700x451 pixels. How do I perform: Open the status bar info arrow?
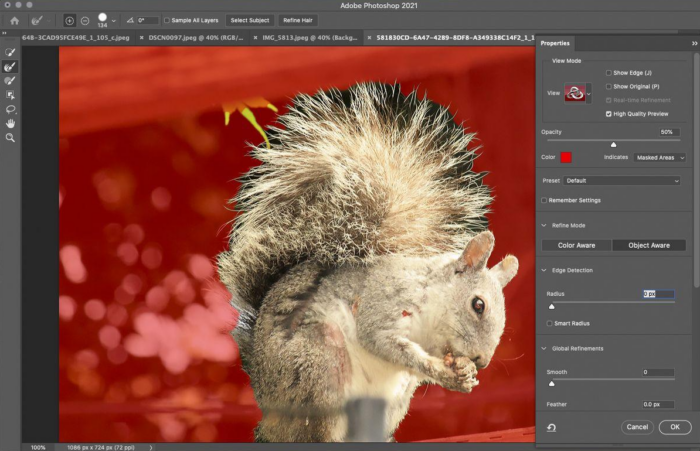pyautogui.click(x=151, y=447)
